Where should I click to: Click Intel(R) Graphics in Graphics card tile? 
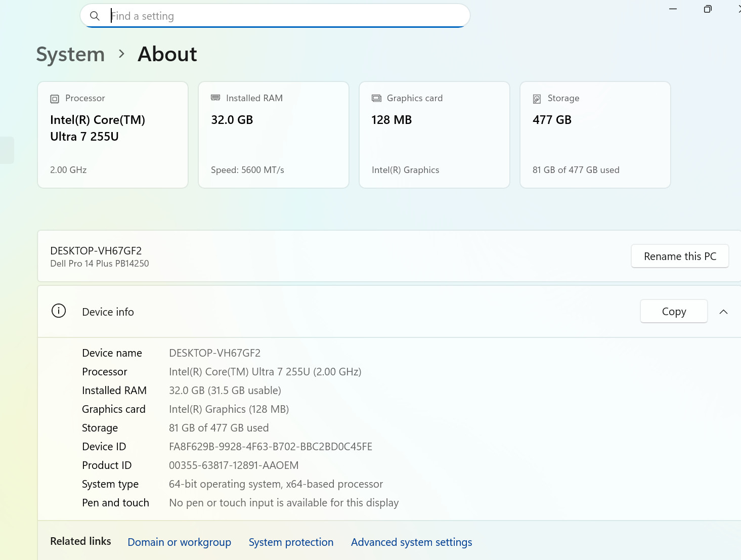click(x=405, y=170)
